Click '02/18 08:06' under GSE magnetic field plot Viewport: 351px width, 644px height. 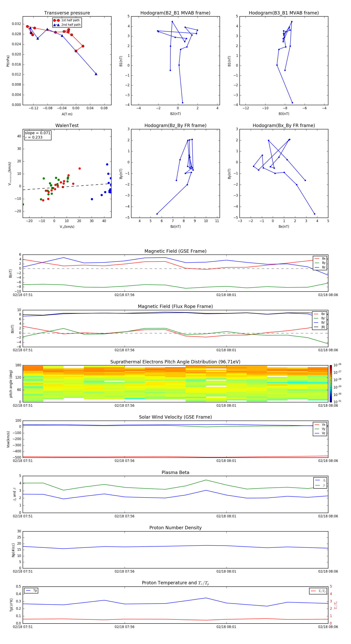328,295
